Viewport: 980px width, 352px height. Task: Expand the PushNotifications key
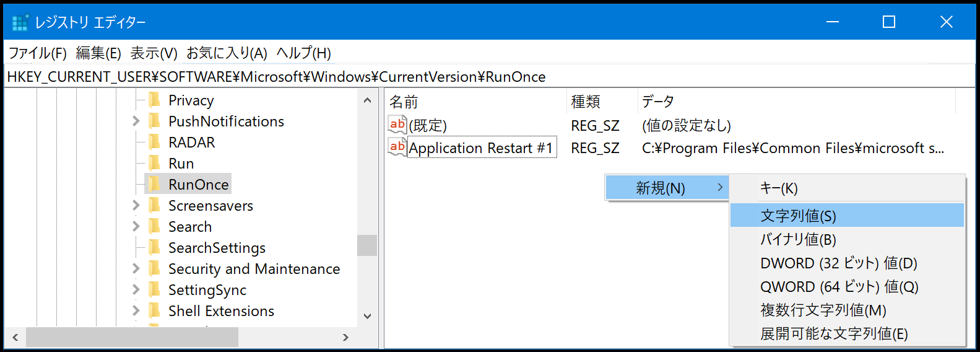pos(136,121)
